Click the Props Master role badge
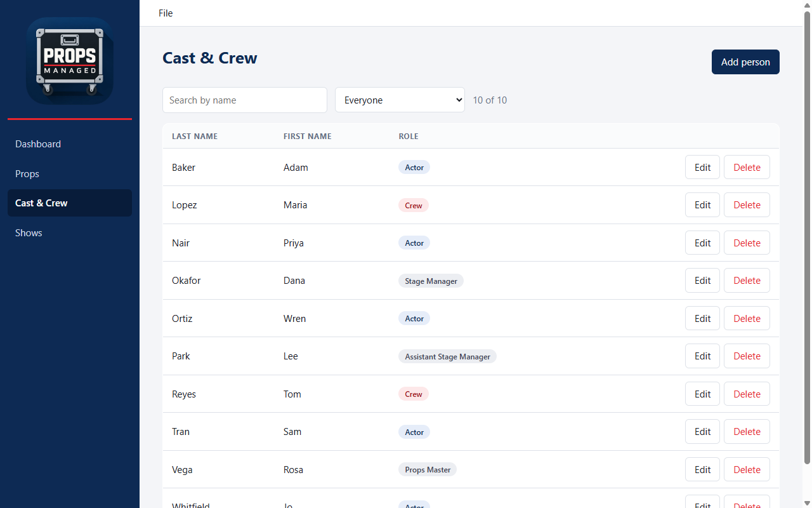 tap(428, 470)
